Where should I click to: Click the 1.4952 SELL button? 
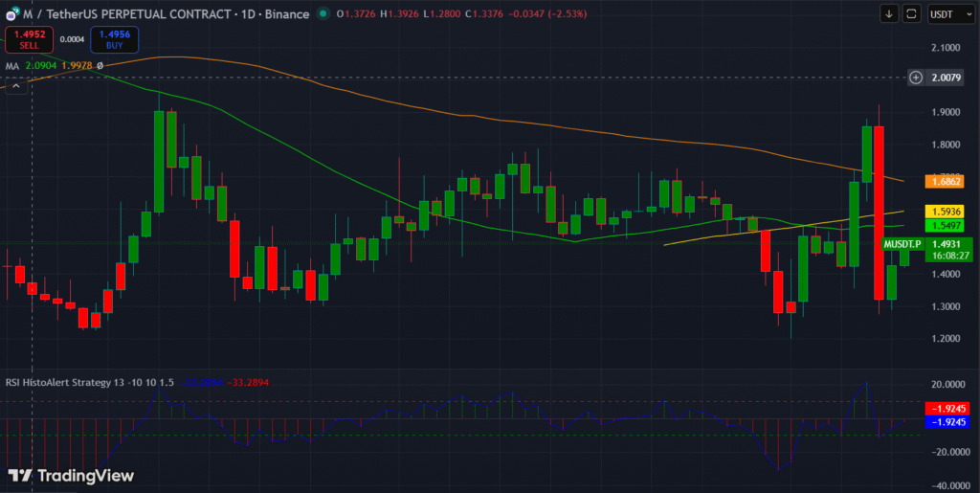point(28,40)
